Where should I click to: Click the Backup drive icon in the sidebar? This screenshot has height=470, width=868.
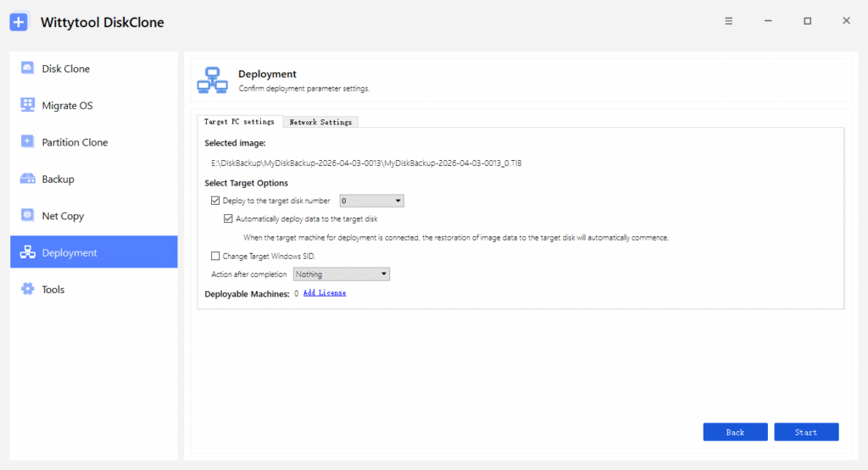point(27,179)
